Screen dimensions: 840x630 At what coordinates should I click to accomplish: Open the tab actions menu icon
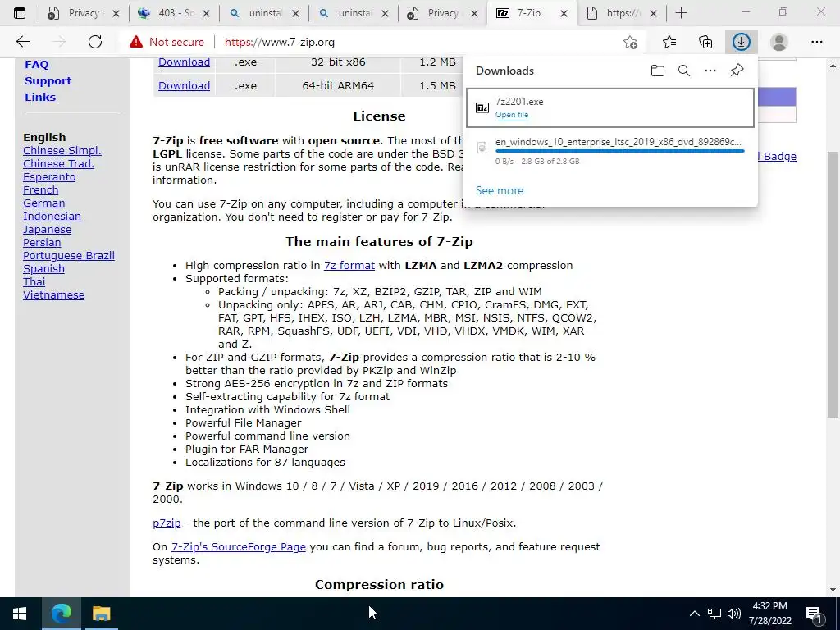tap(20, 13)
